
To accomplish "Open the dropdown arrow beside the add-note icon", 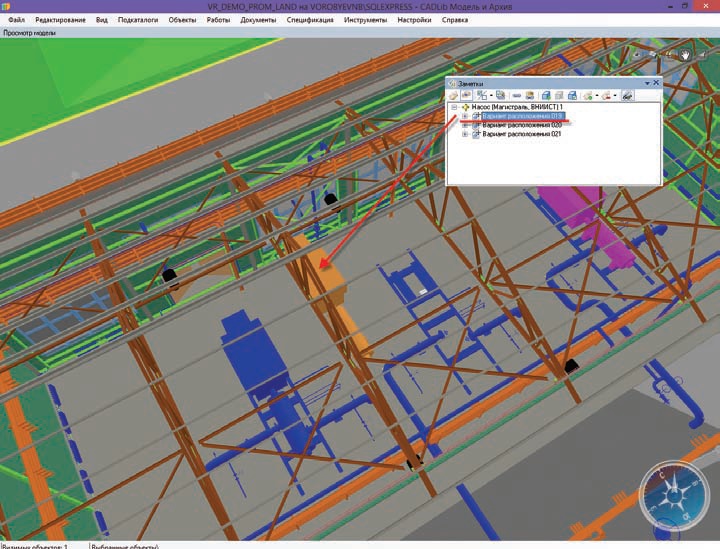I will click(597, 95).
